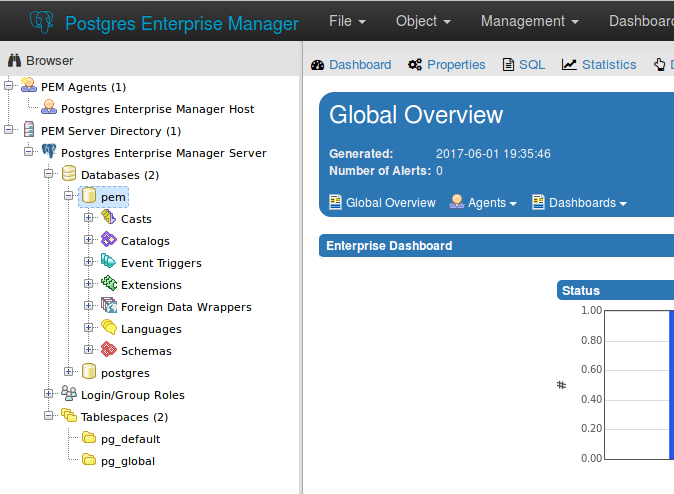Click the Postgres Enterprise Manager Server elephant icon
The image size is (674, 494).
tap(49, 152)
